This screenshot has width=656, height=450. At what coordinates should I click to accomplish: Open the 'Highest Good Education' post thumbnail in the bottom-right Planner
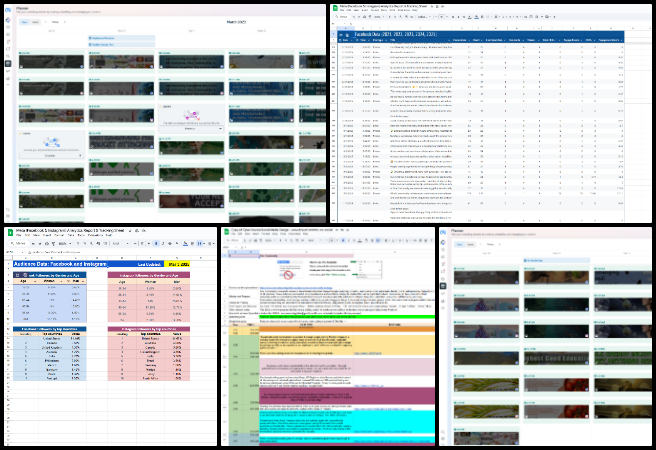point(556,359)
